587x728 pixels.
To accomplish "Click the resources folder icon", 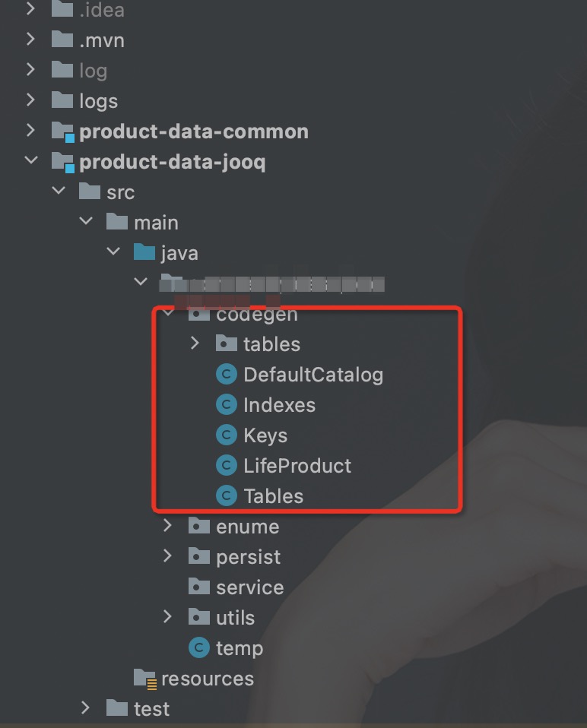I will 143,678.
